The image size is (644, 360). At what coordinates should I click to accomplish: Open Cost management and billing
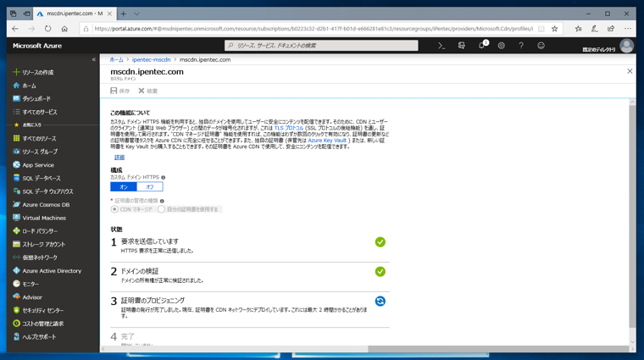click(x=38, y=324)
